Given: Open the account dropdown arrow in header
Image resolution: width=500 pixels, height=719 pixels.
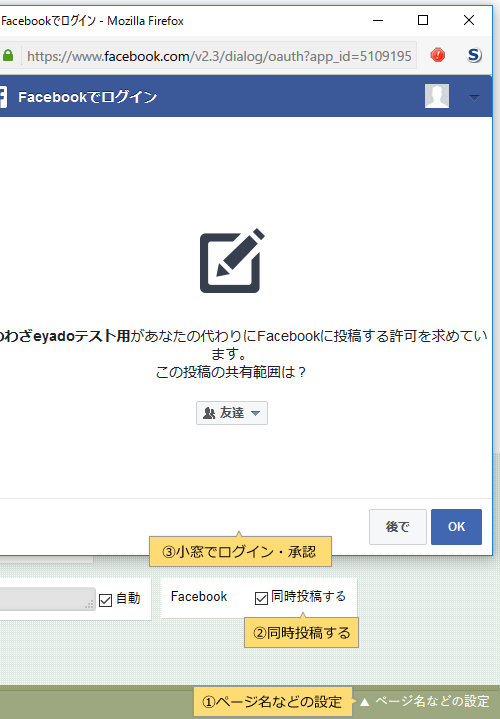Looking at the screenshot, I should pyautogui.click(x=474, y=97).
